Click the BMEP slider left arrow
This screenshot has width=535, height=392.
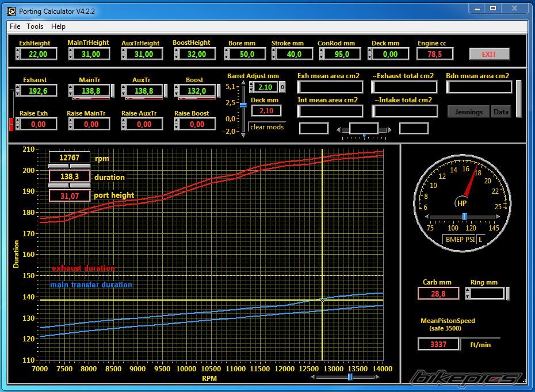pos(426,217)
